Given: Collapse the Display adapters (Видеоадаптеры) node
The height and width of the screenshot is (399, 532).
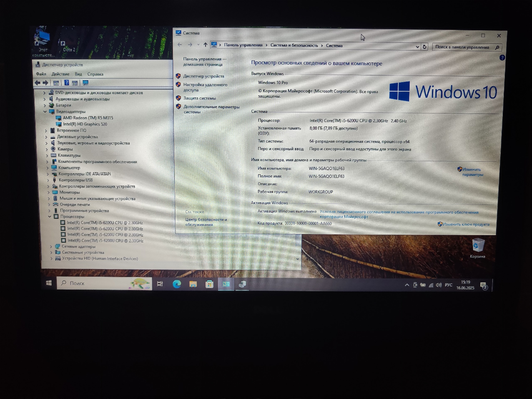Looking at the screenshot, I should 45,112.
